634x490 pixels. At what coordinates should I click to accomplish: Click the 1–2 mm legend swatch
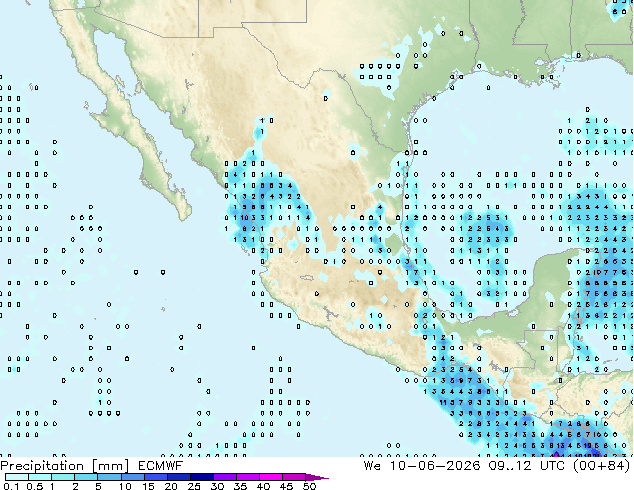tap(63, 477)
